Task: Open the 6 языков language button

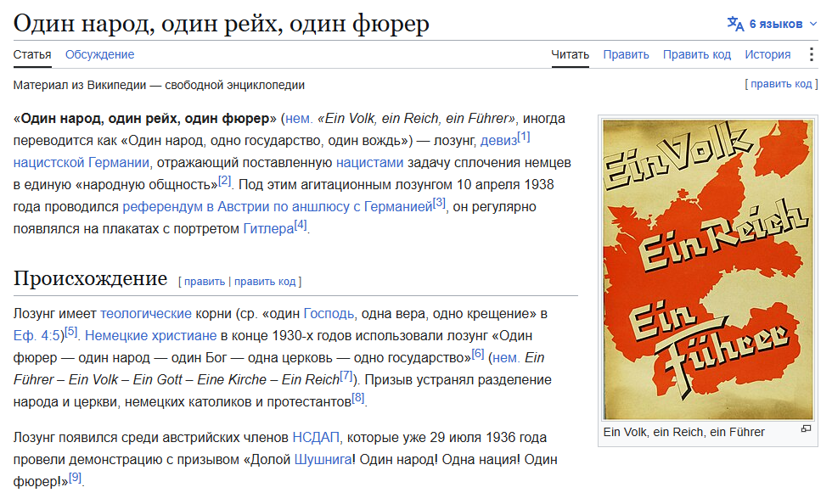Action: (x=772, y=24)
